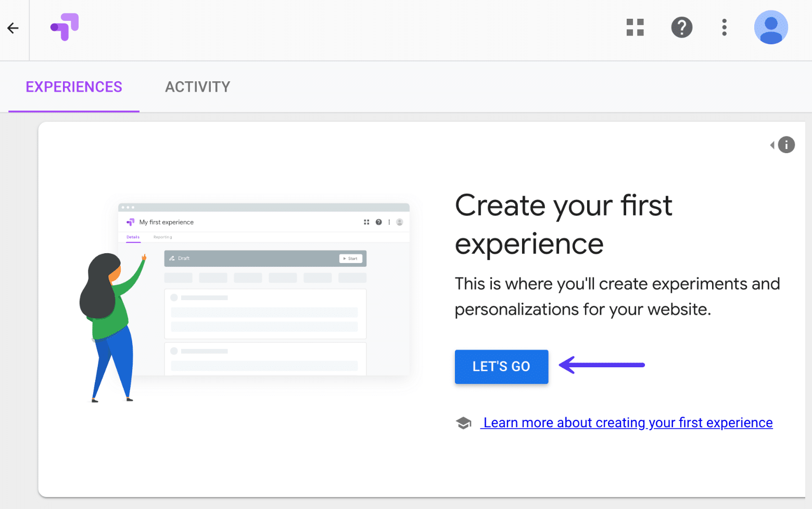Open your Google account avatar menu
Image resolution: width=812 pixels, height=509 pixels.
(x=771, y=27)
